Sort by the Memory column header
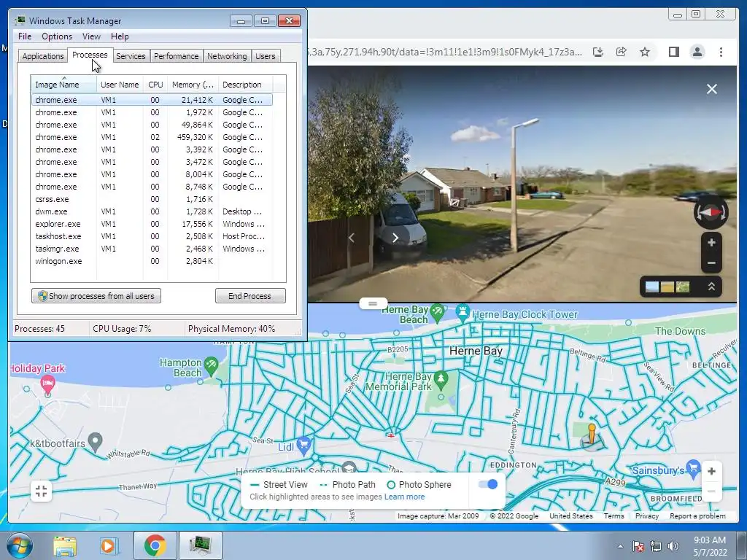Viewport: 747px width, 560px height. tap(193, 85)
